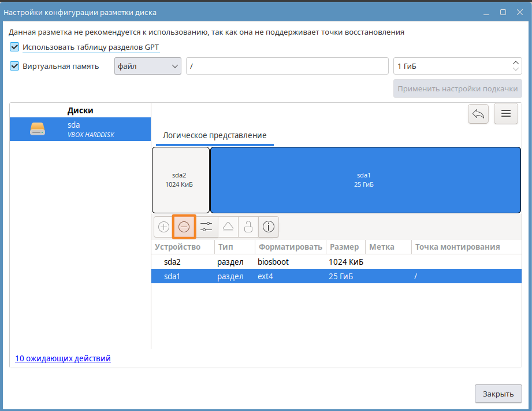Toggle the GPT partition table checkbox

point(14,47)
